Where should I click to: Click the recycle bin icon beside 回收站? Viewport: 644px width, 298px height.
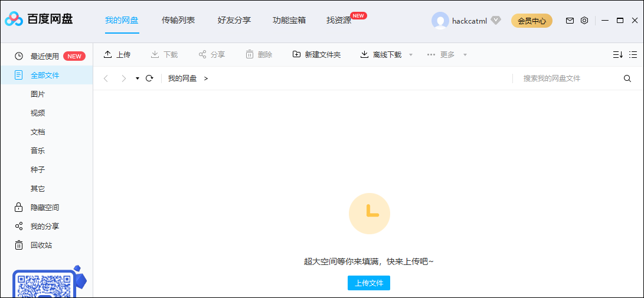[18, 245]
